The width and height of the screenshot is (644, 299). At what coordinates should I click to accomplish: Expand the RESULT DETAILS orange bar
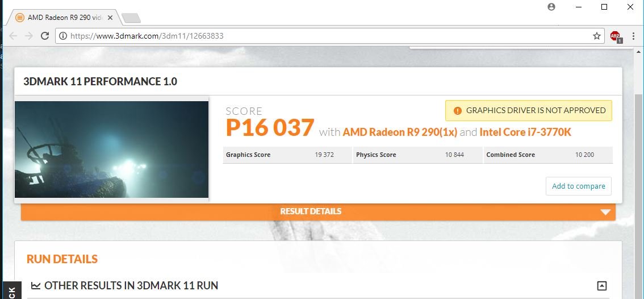(x=318, y=211)
